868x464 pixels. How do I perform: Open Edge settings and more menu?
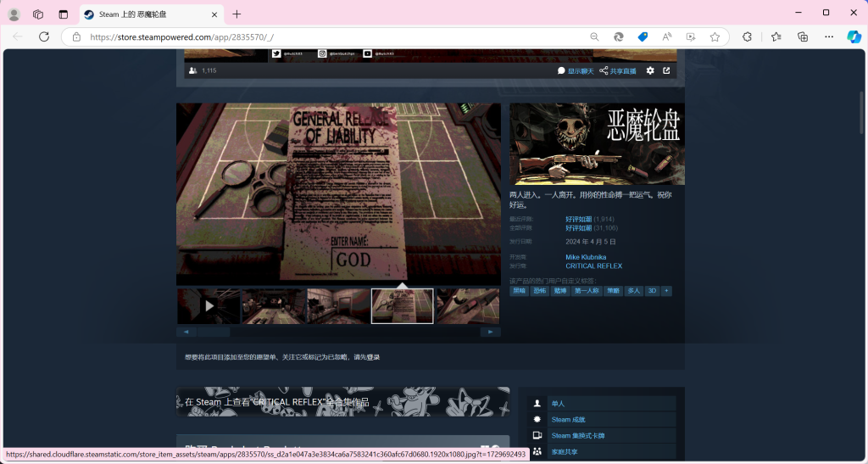829,37
